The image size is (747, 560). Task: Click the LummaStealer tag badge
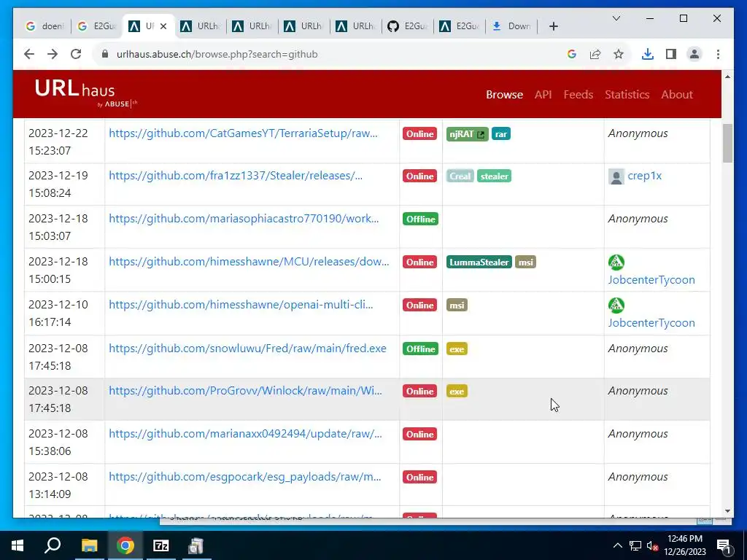pyautogui.click(x=479, y=262)
